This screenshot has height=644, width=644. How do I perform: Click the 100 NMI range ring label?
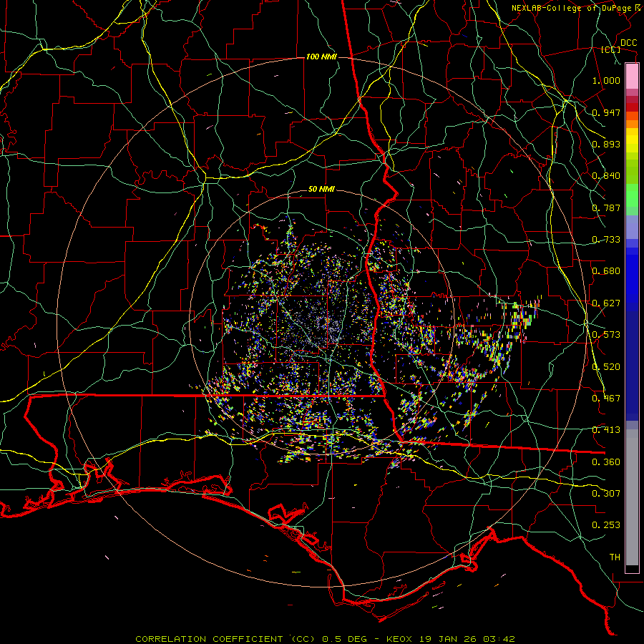pyautogui.click(x=321, y=57)
